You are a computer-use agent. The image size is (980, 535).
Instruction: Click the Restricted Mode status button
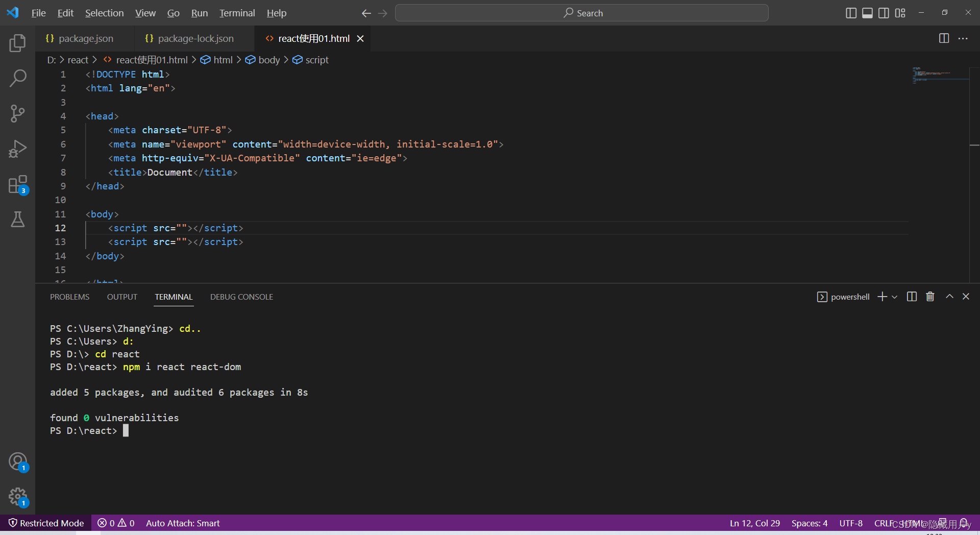[46, 523]
